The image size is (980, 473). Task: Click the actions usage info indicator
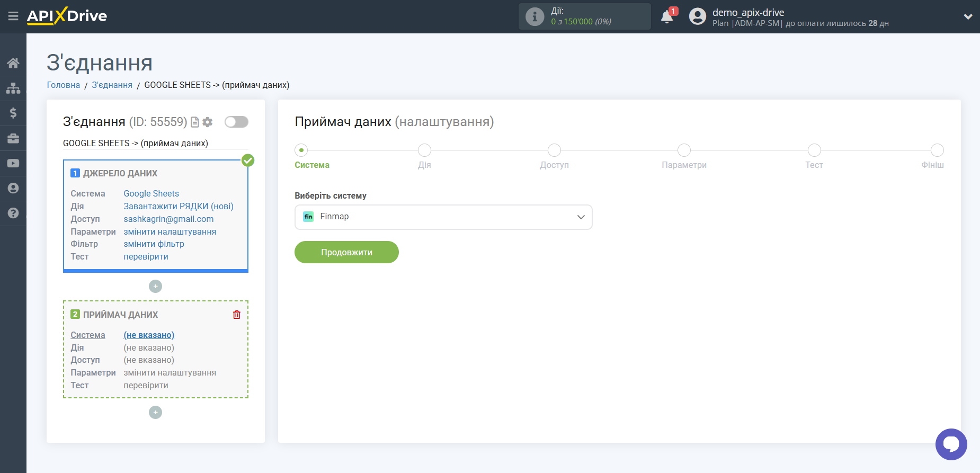534,16
